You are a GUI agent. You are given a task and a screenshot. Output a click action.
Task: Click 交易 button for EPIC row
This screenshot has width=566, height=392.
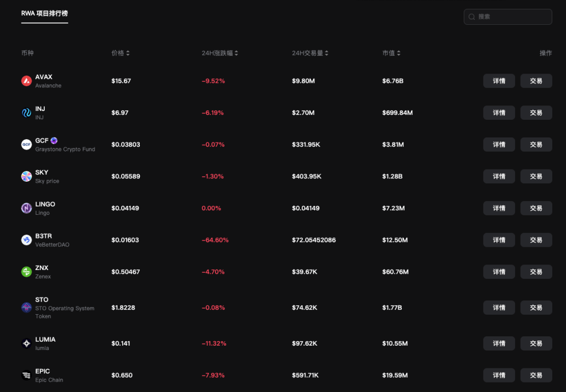pyautogui.click(x=536, y=375)
